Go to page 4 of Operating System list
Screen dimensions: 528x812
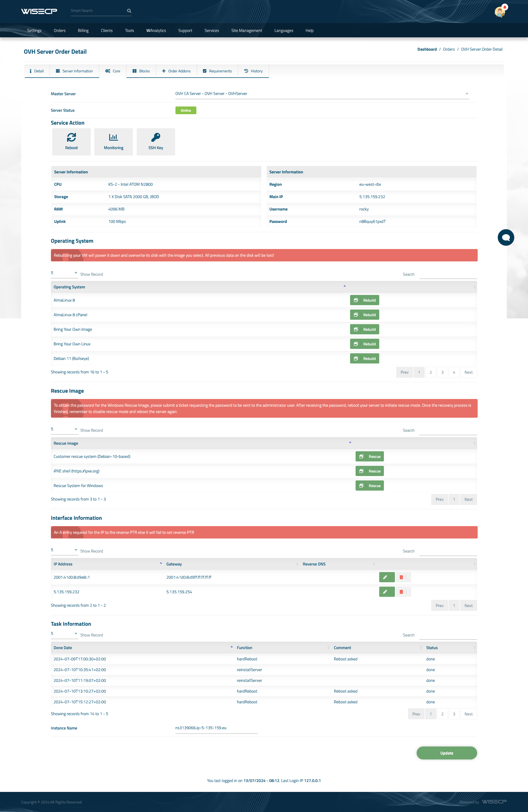pyautogui.click(x=454, y=372)
